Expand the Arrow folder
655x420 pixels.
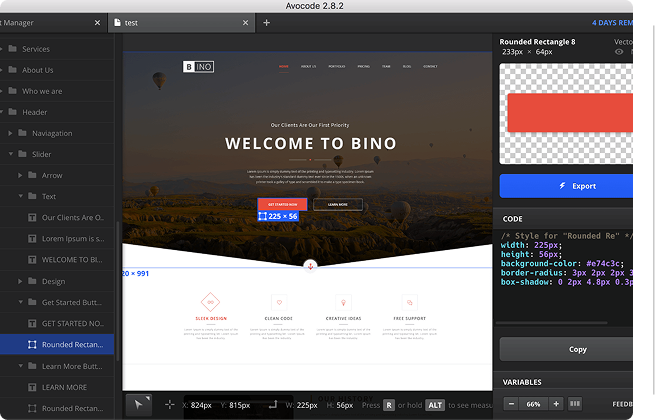[20, 175]
